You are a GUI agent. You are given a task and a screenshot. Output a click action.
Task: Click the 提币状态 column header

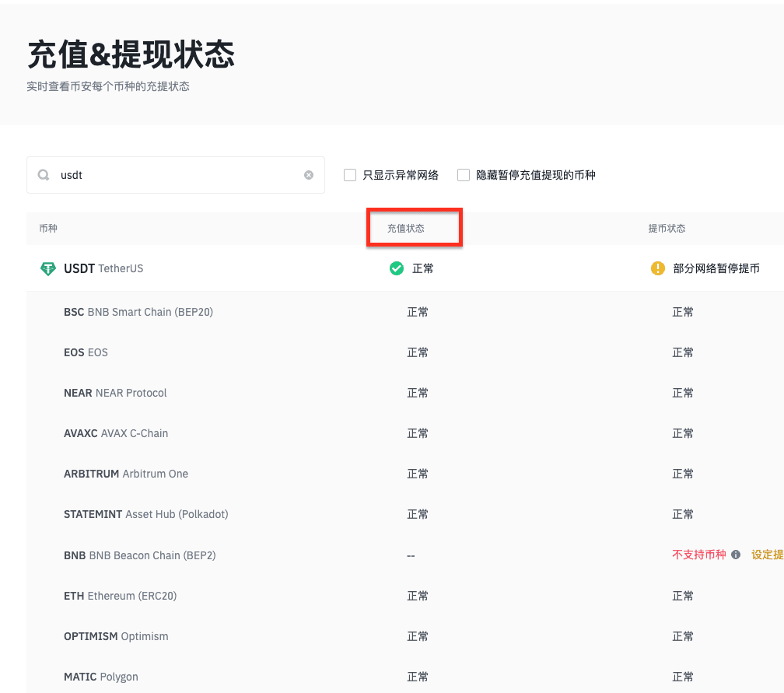667,229
